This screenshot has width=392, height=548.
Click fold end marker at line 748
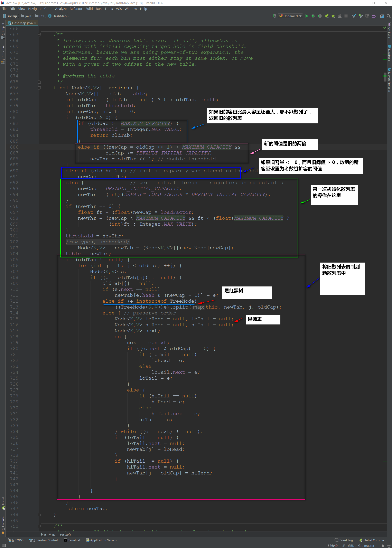pyautogui.click(x=39, y=514)
